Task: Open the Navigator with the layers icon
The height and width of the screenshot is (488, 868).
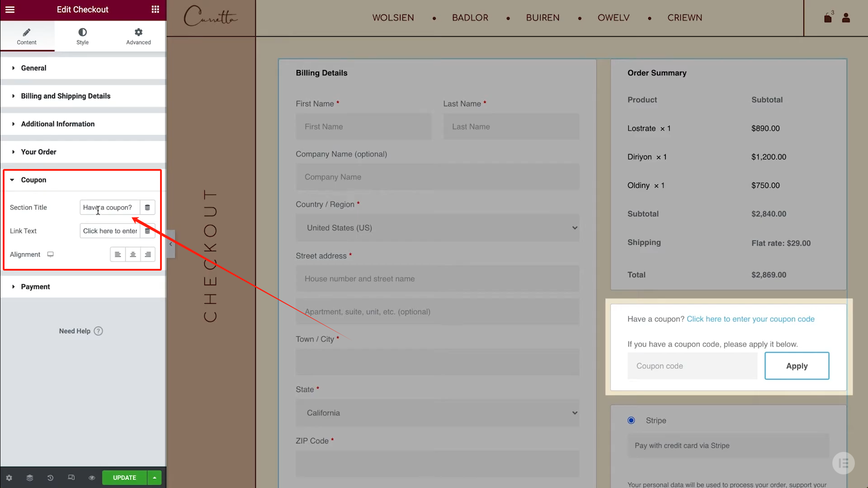Action: pyautogui.click(x=29, y=478)
